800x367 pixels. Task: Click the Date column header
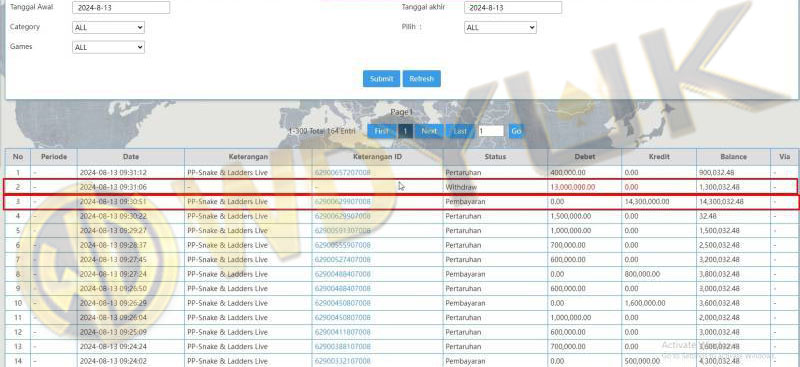131,157
